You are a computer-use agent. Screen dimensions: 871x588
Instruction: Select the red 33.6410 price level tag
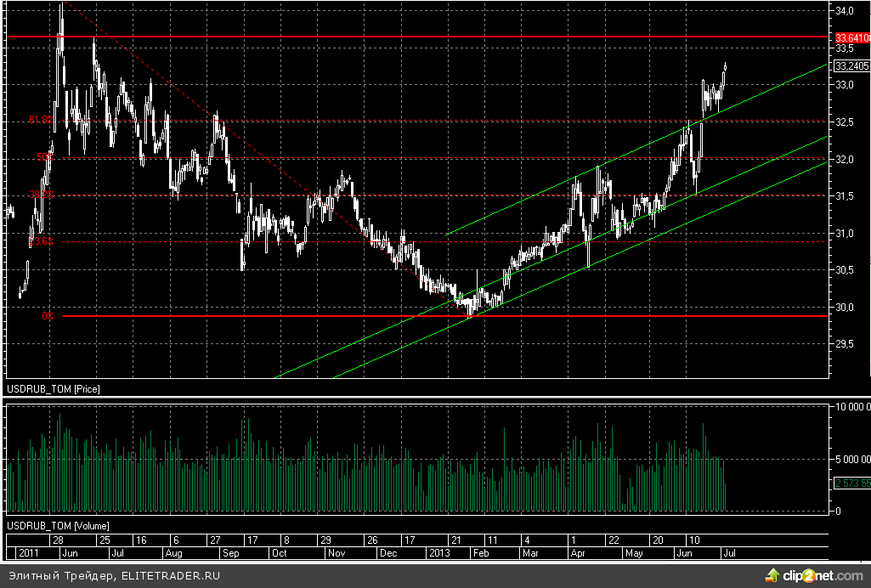pyautogui.click(x=851, y=38)
